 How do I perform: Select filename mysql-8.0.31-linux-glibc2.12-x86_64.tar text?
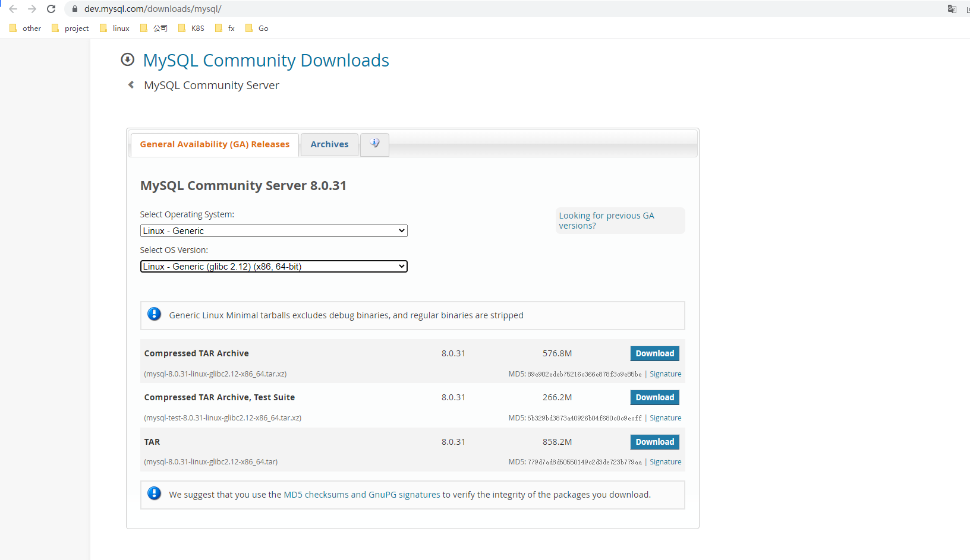point(210,462)
